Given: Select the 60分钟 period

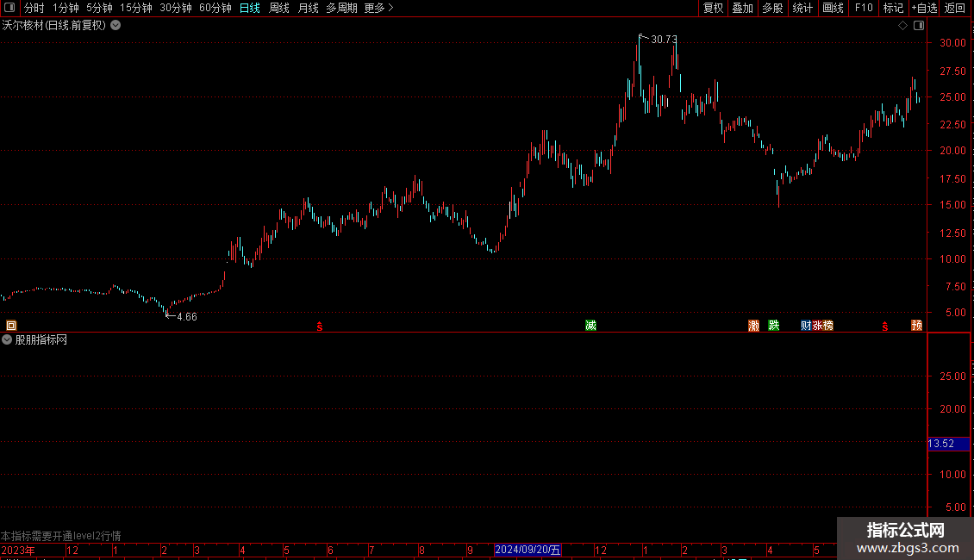Looking at the screenshot, I should tap(215, 8).
